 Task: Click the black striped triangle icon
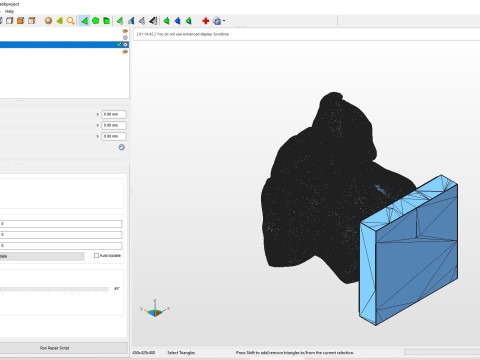(x=153, y=21)
